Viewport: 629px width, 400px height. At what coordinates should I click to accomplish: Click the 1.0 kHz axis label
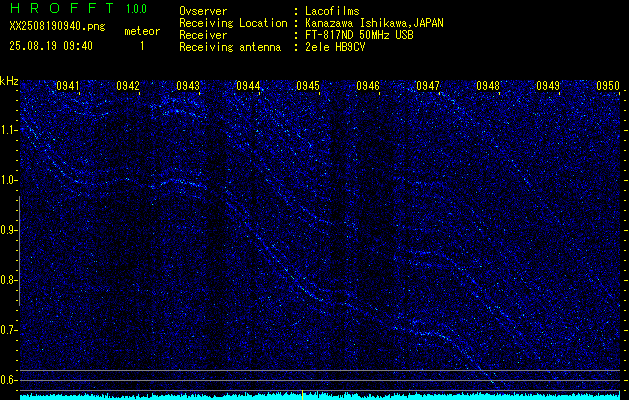pos(9,180)
